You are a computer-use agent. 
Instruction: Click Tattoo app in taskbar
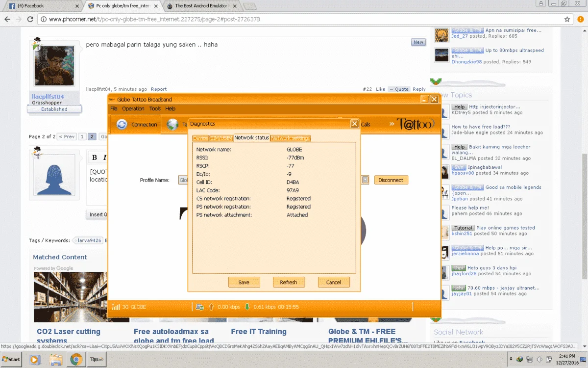click(96, 359)
